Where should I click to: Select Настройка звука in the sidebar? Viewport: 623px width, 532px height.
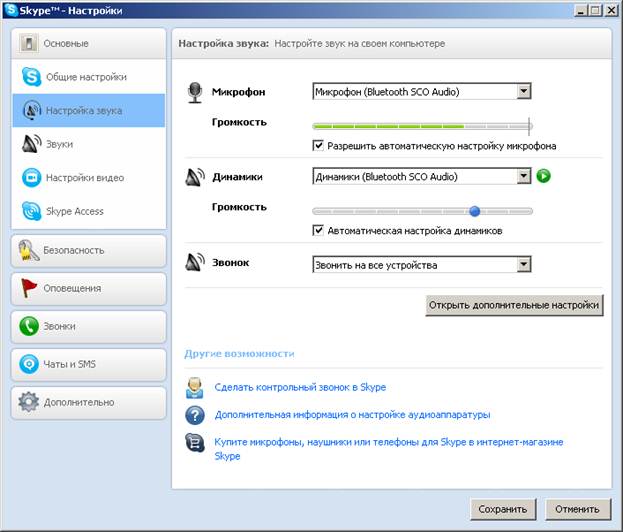(x=89, y=110)
